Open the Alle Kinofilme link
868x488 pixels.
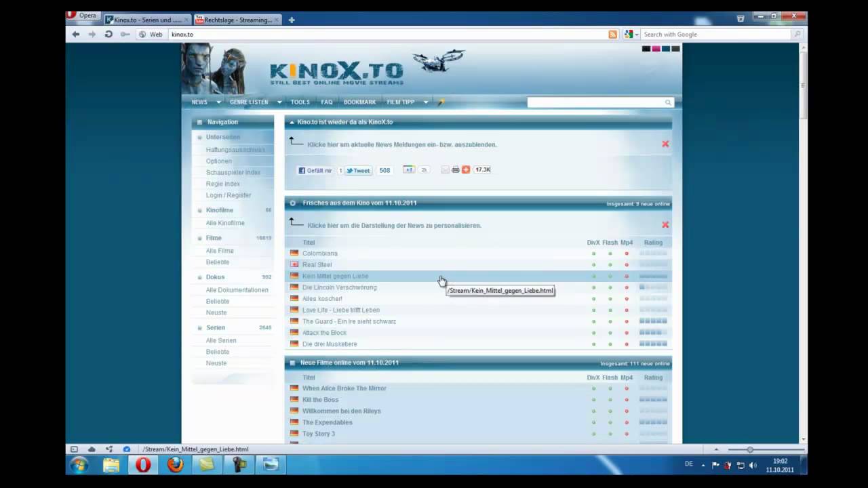point(225,223)
